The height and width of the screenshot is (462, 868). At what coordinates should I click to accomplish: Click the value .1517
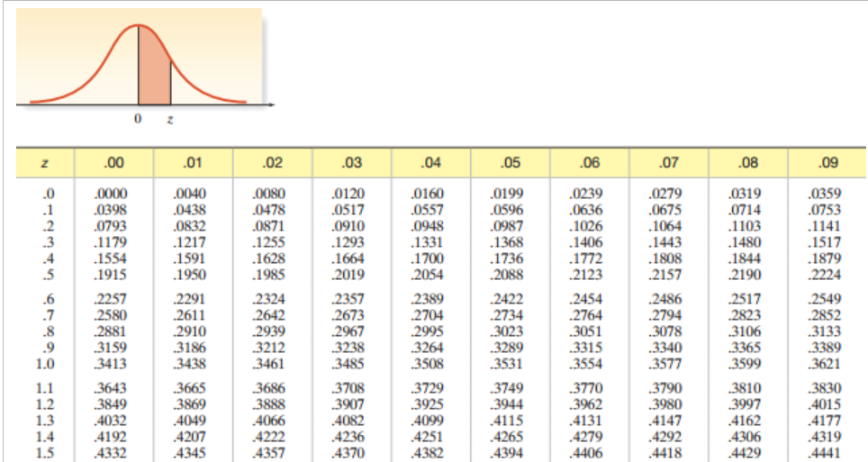click(825, 242)
